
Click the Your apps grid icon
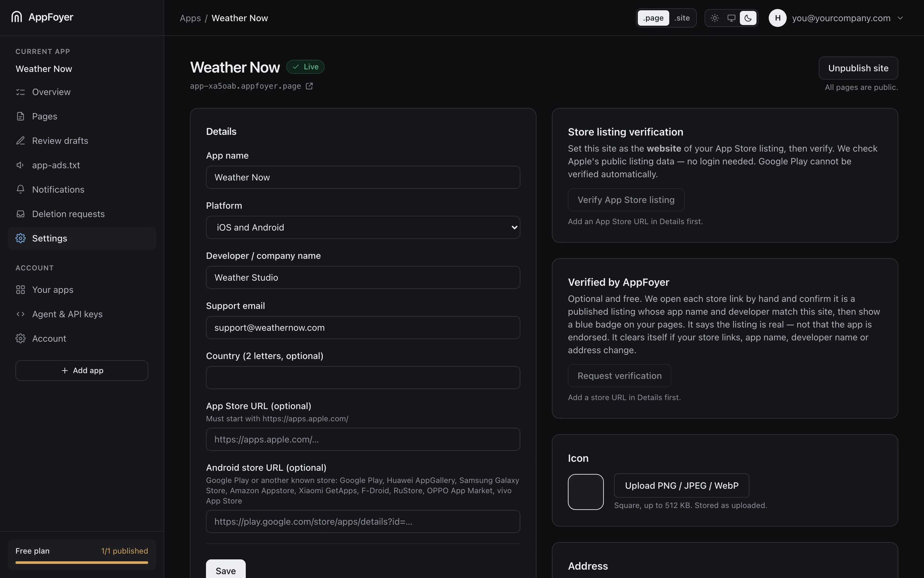21,290
